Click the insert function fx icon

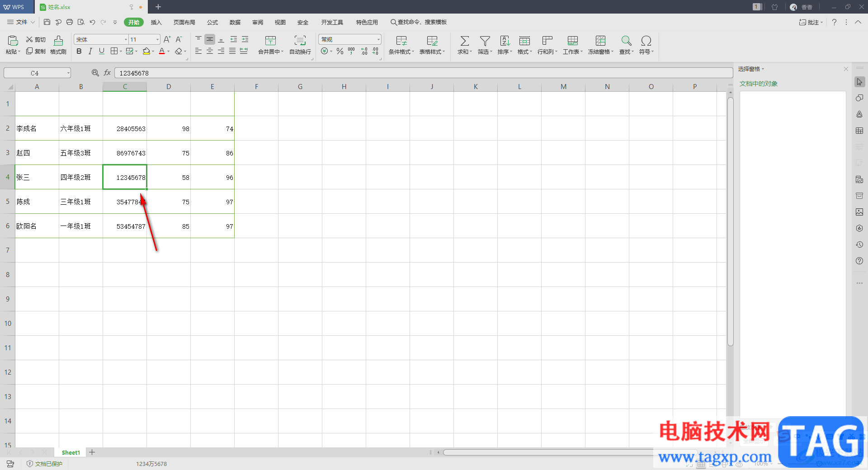pos(107,73)
